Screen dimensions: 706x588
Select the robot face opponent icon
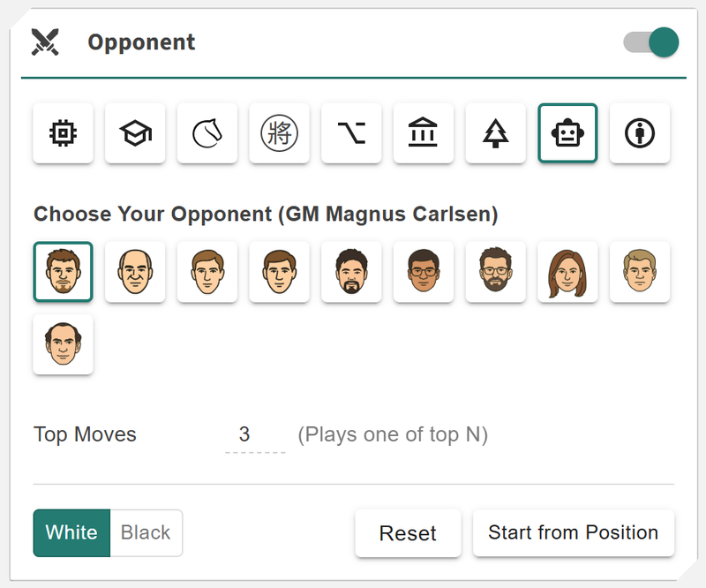coord(567,133)
